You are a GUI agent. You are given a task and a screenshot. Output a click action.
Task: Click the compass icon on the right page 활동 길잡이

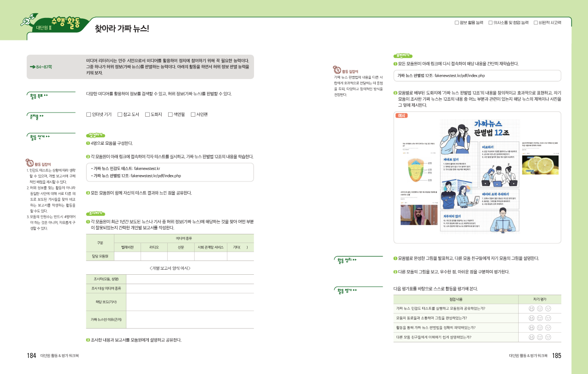click(x=338, y=71)
